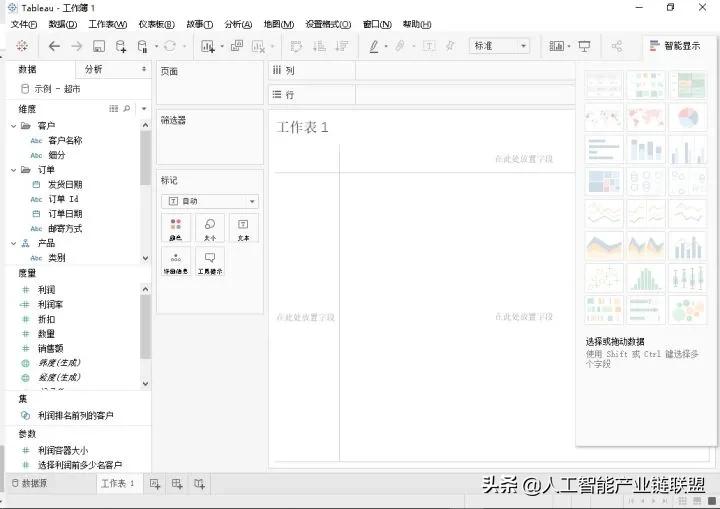Click the share workbook icon

coord(617,46)
